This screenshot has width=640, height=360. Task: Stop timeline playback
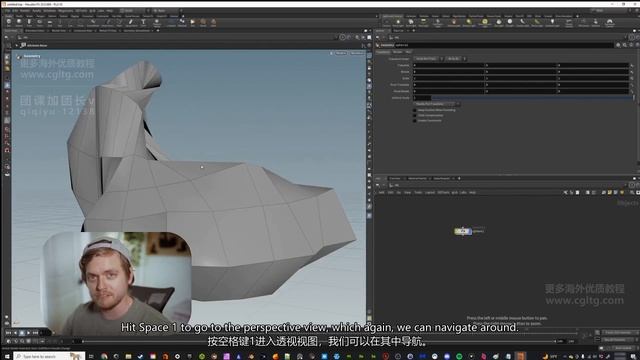point(22,333)
